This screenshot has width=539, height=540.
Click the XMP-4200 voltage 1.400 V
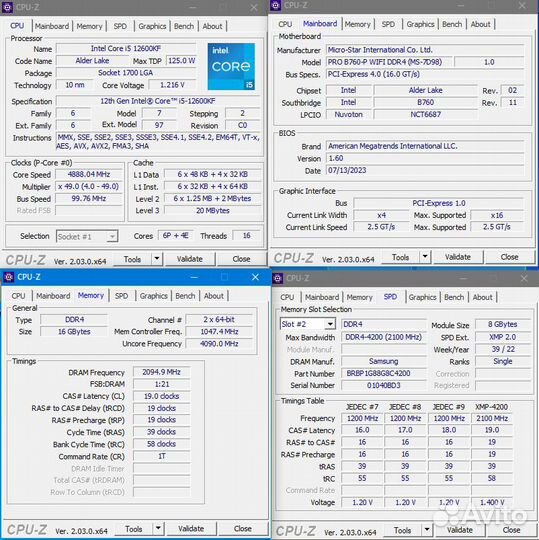point(492,502)
